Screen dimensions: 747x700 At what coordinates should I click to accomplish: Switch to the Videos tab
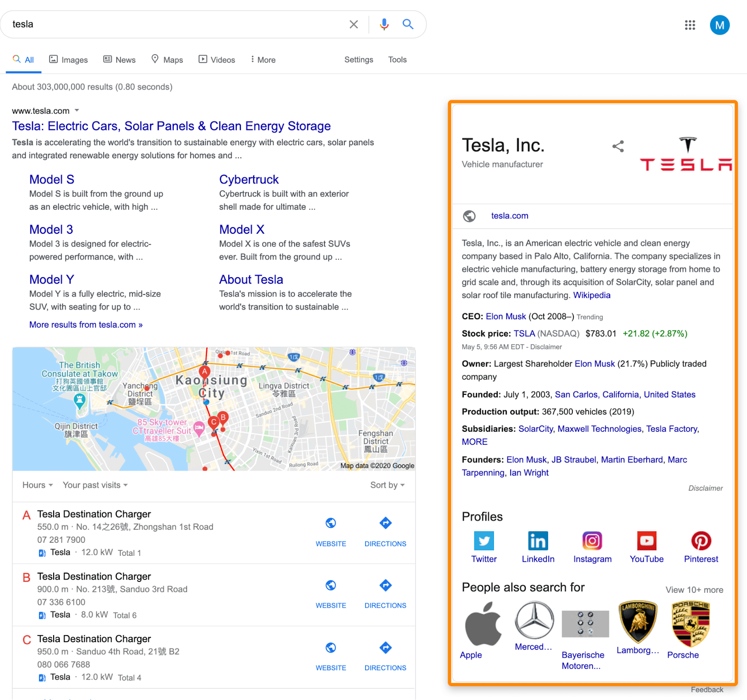(217, 60)
